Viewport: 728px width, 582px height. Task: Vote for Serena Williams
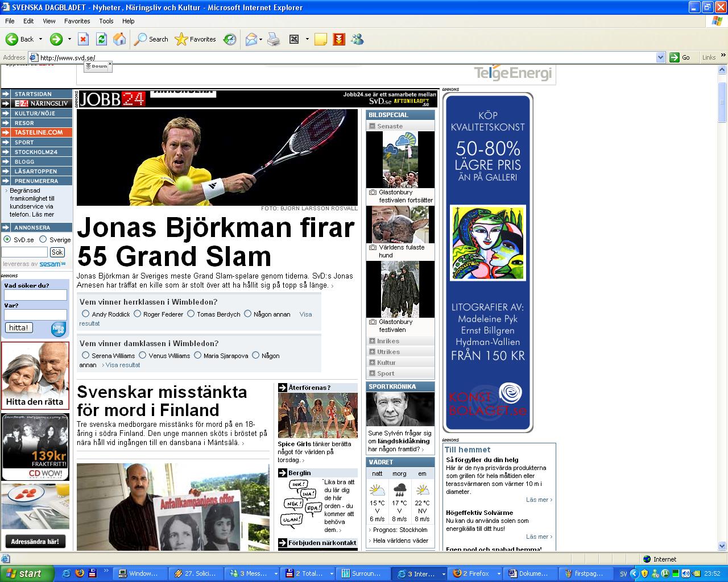(x=85, y=355)
